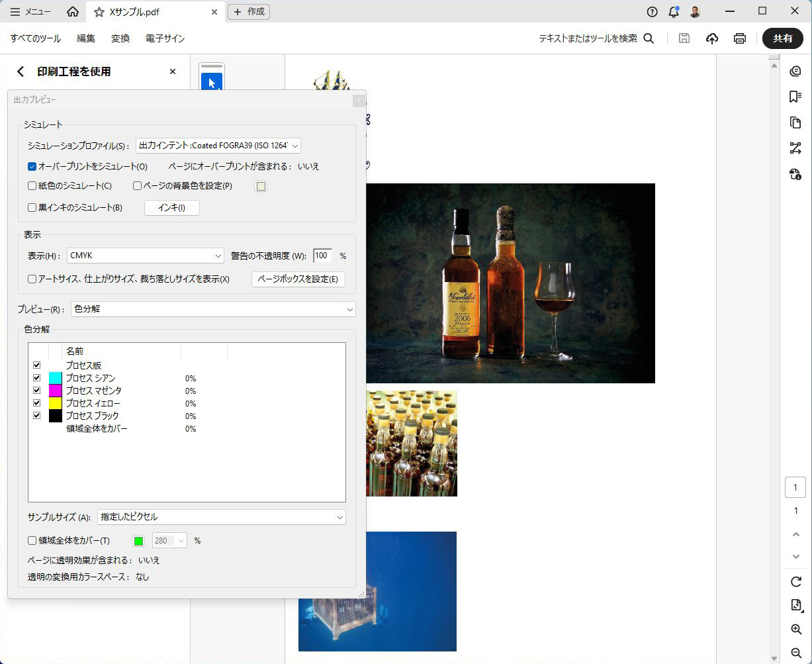Screen dimensions: 812x664
Task: Go back with arrow beside 印刷工程を使用
Action: coord(21,71)
